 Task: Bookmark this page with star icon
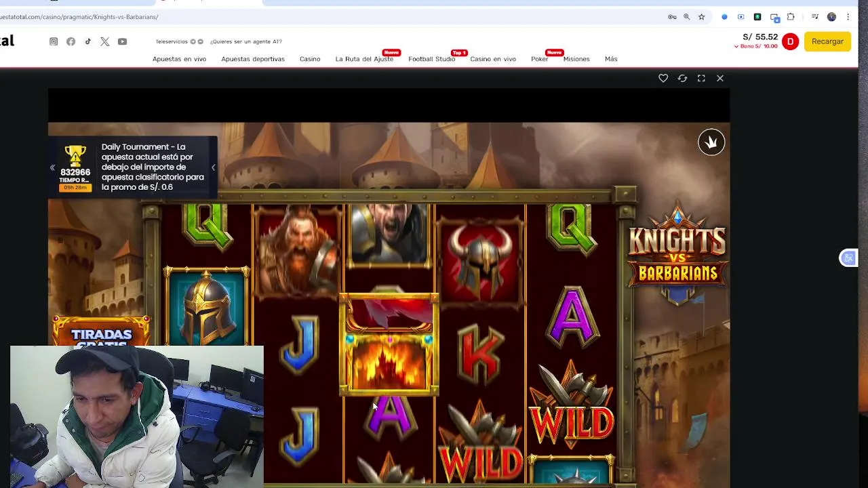coord(702,17)
